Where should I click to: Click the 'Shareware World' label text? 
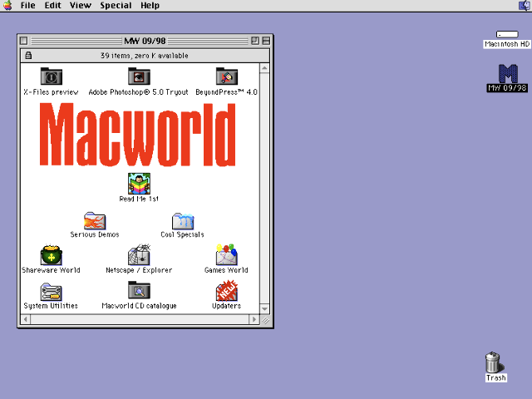(x=51, y=270)
